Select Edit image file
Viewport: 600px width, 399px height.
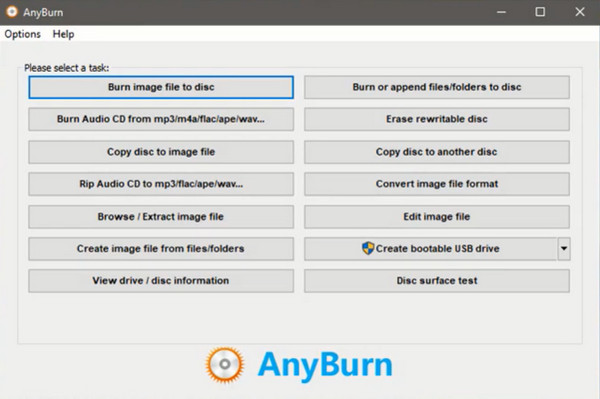(437, 217)
